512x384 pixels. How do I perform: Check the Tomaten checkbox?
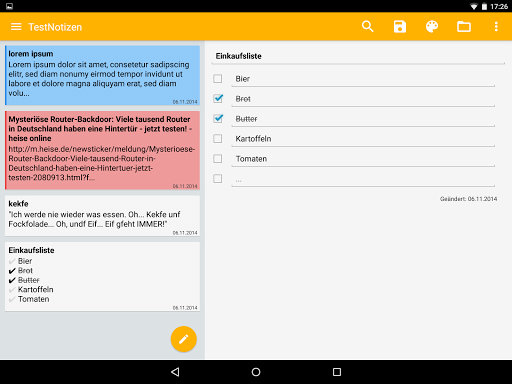[218, 159]
